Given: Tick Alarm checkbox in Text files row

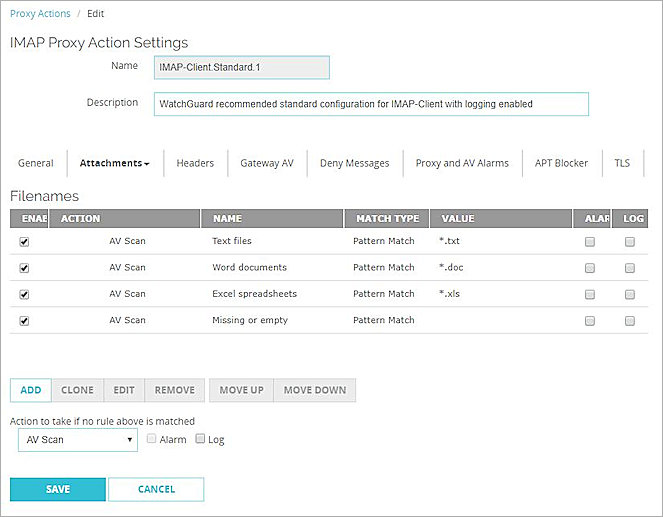Looking at the screenshot, I should click(x=590, y=242).
